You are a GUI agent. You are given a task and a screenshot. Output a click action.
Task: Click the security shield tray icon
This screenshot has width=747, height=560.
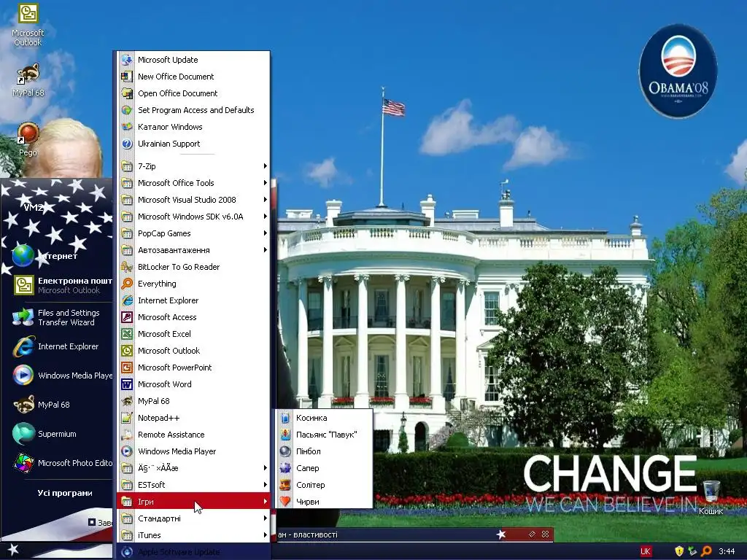pos(679,551)
